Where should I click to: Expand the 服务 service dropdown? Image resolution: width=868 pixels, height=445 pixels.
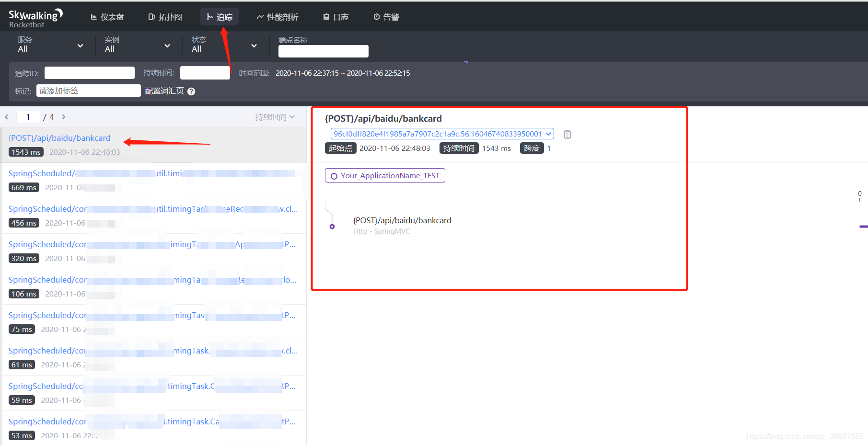click(50, 45)
